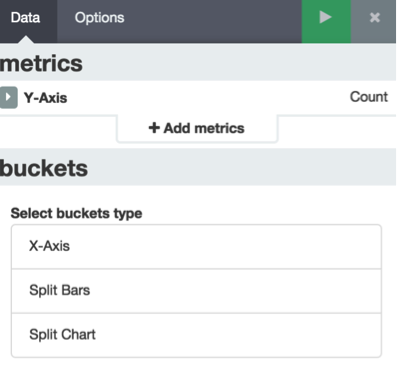Viewport: 397px width, 370px height.
Task: Click the buckets section heading
Action: 44,168
